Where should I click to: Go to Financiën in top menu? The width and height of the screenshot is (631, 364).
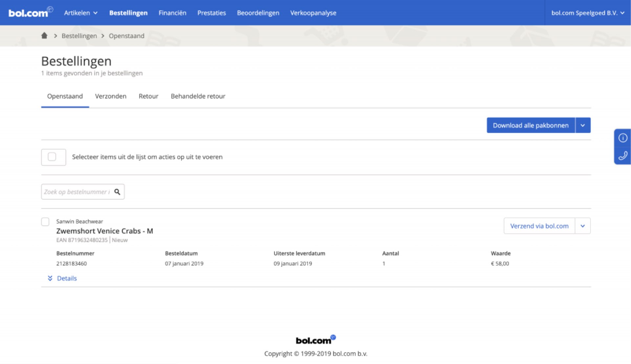[172, 13]
